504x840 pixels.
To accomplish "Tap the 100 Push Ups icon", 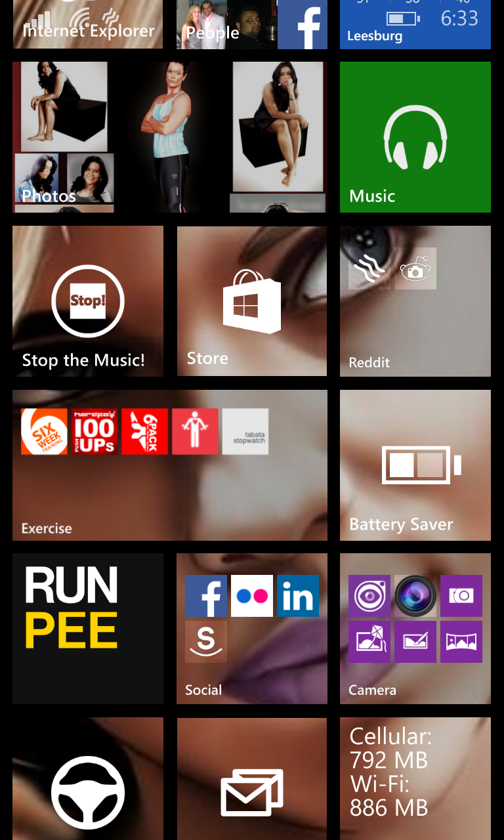I will click(94, 432).
